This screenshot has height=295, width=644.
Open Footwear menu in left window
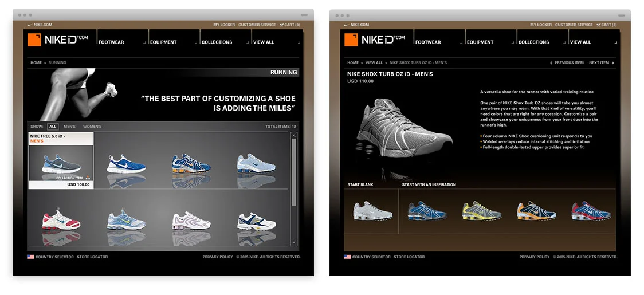point(111,42)
